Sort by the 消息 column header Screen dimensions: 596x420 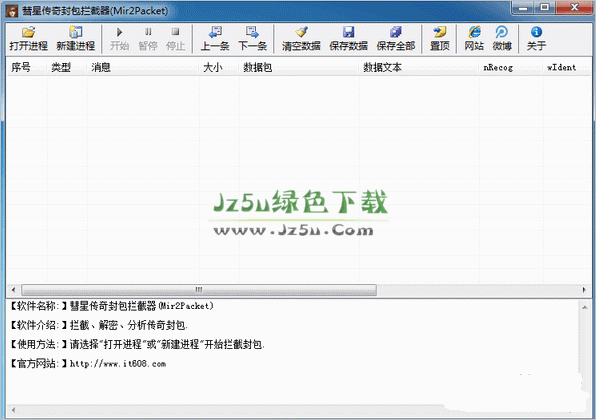pos(143,67)
